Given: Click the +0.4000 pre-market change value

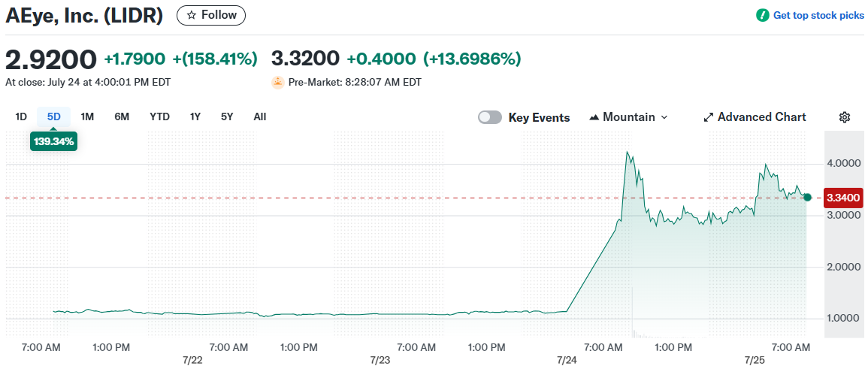Looking at the screenshot, I should (x=381, y=59).
